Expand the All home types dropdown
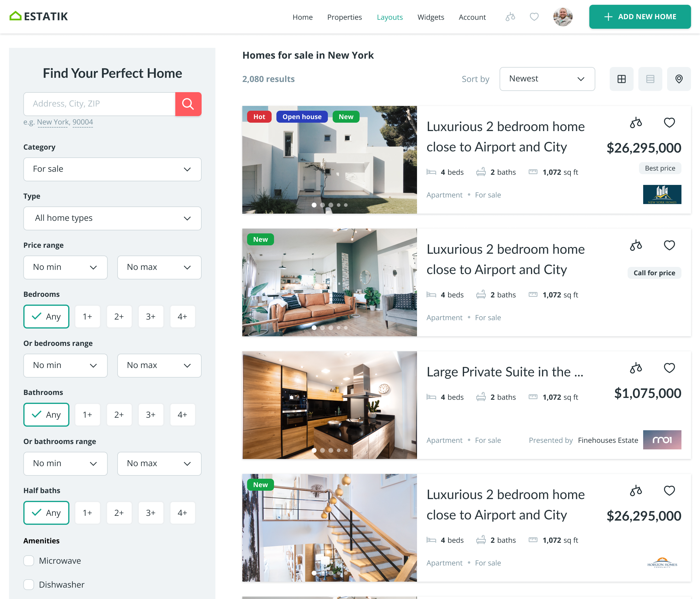This screenshot has height=599, width=700. pos(112,218)
